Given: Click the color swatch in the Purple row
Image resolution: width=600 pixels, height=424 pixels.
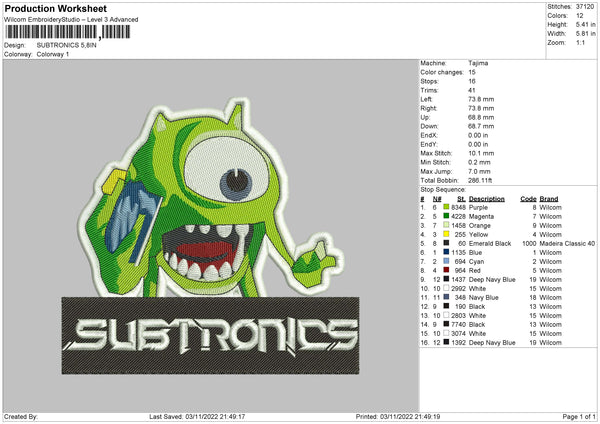Looking at the screenshot, I should pyautogui.click(x=446, y=207).
